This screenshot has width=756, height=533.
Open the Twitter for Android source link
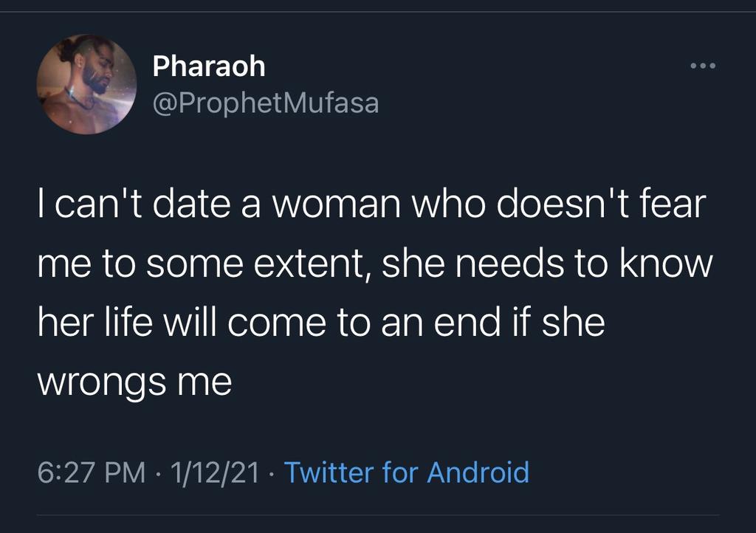(x=406, y=472)
